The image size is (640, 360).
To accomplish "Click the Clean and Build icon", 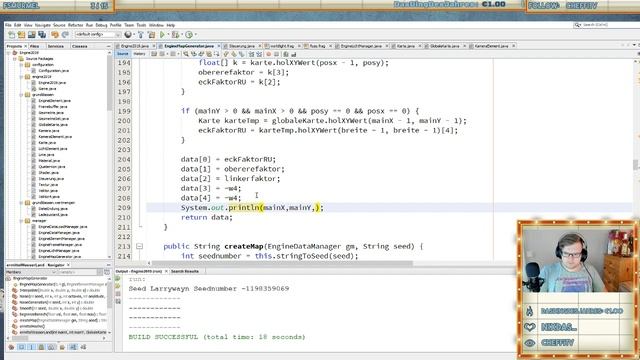I will point(151,35).
